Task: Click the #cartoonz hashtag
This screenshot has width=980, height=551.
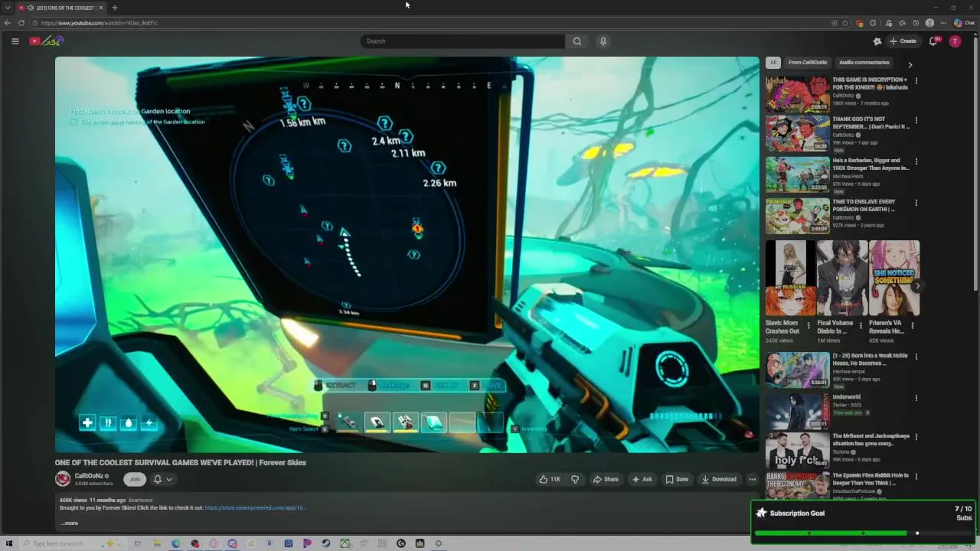Action: pos(140,500)
